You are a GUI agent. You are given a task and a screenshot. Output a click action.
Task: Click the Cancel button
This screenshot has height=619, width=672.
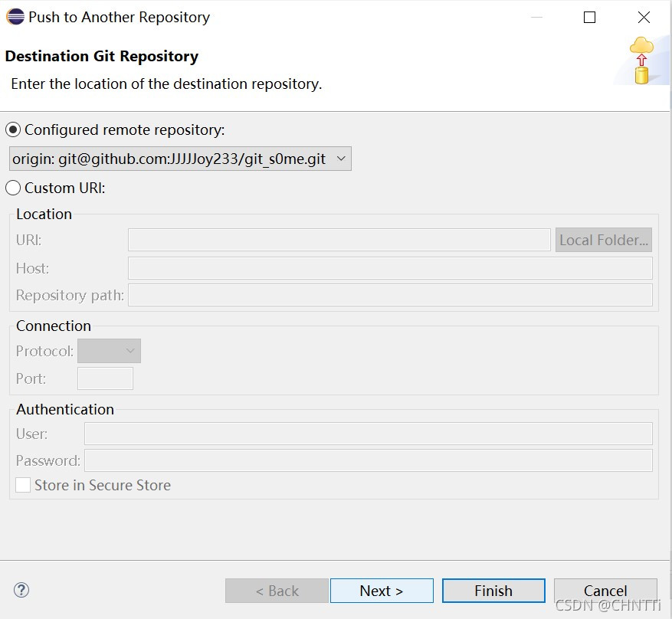tap(605, 591)
